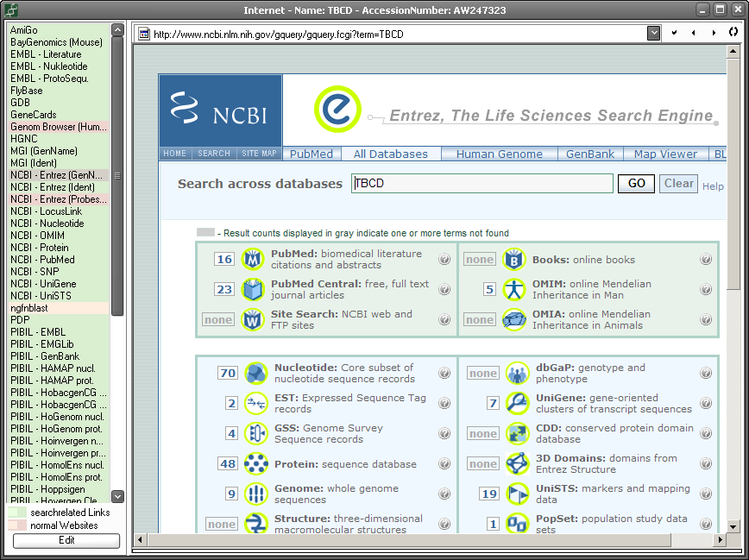Select PIBIL - GenBank in the link list
Screen dimensions: 749x560
click(60, 356)
